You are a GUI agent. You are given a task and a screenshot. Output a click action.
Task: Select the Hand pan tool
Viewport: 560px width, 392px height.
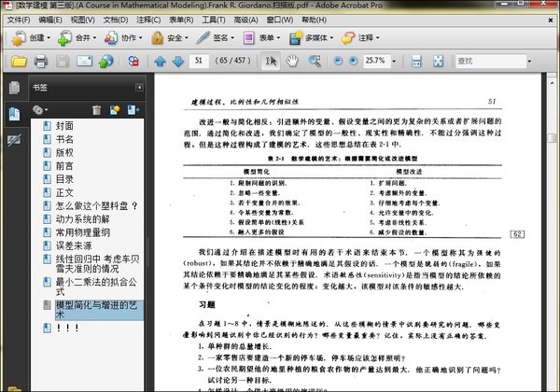(291, 61)
